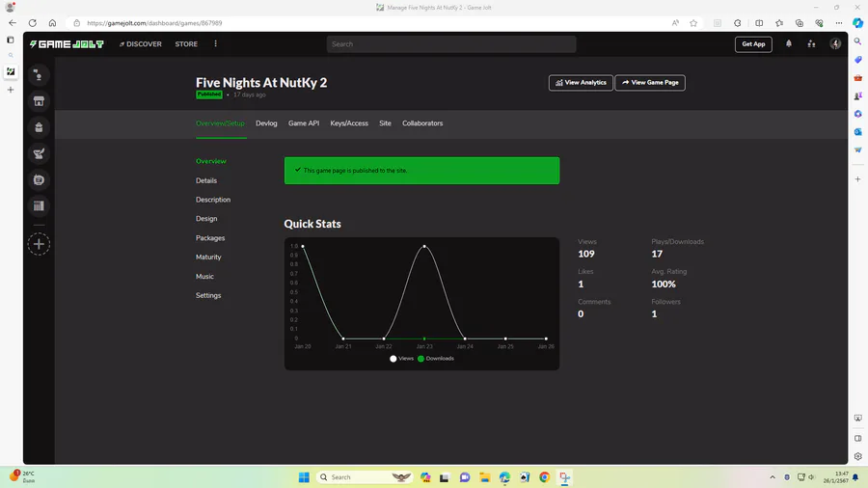
Task: Click the View Analytics button
Action: tap(581, 82)
